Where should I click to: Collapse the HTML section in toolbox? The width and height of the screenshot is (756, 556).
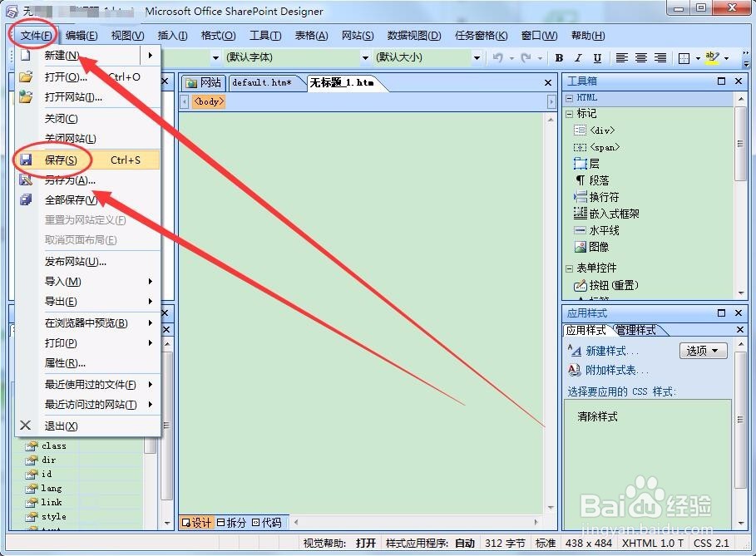[x=570, y=98]
